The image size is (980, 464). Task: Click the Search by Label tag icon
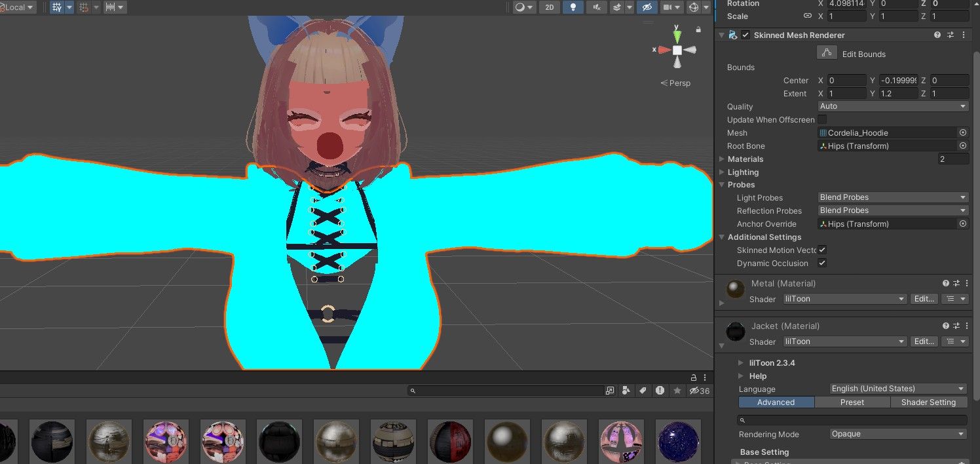pos(643,391)
